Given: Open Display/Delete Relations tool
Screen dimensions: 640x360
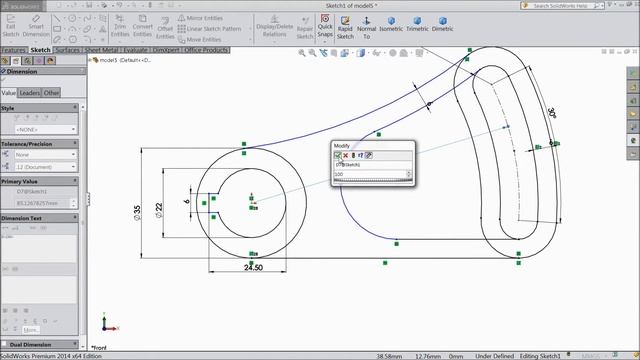Looking at the screenshot, I should click(x=275, y=27).
